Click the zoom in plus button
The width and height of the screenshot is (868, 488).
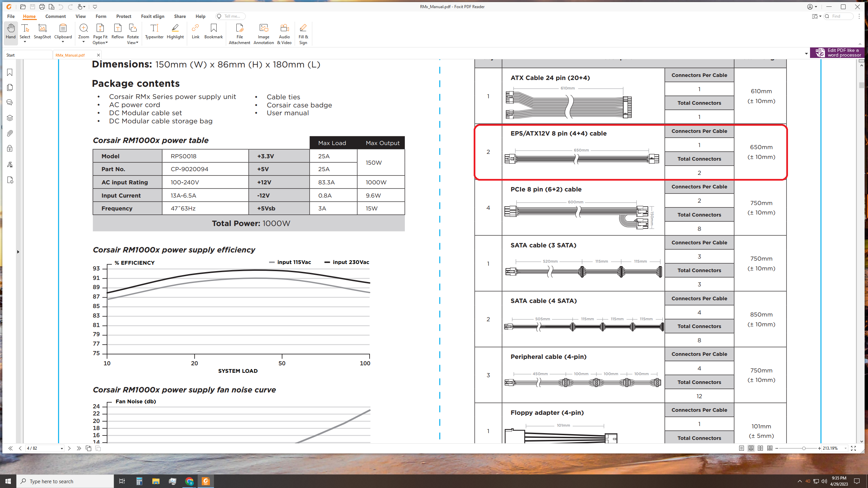pyautogui.click(x=820, y=448)
